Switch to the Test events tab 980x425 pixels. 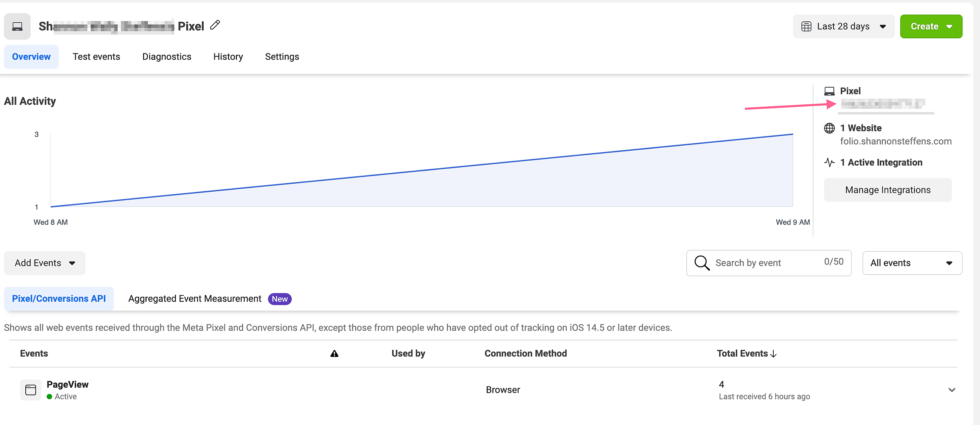point(96,57)
